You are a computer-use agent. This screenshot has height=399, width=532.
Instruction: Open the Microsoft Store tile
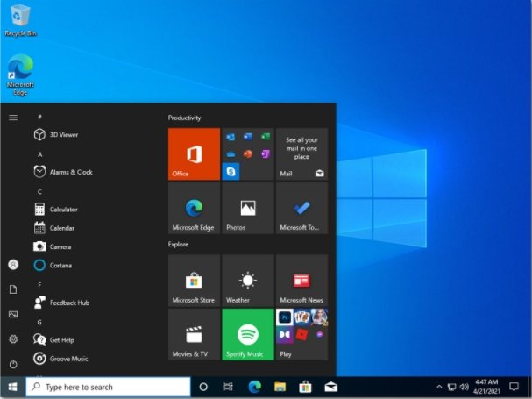tap(194, 281)
